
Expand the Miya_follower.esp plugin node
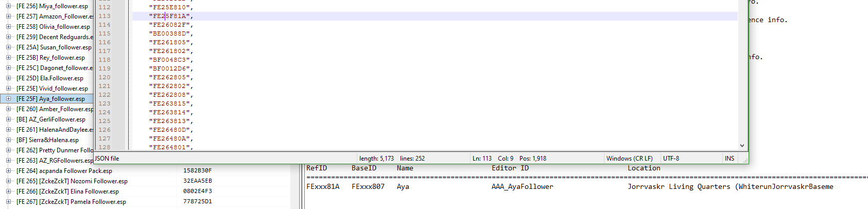(8, 6)
